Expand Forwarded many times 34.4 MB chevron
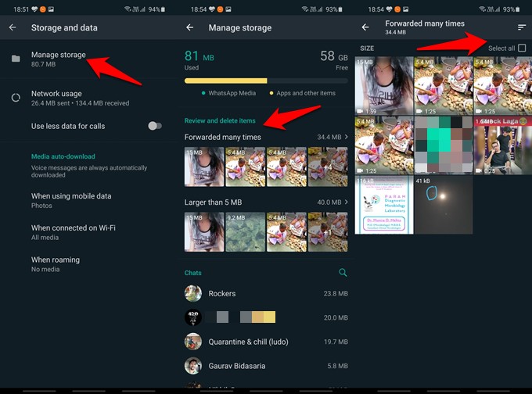 346,137
